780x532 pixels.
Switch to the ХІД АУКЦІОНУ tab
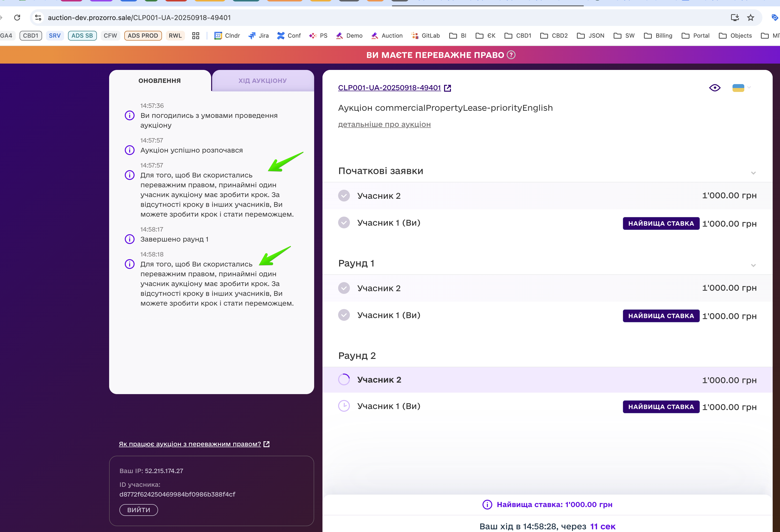tap(263, 80)
